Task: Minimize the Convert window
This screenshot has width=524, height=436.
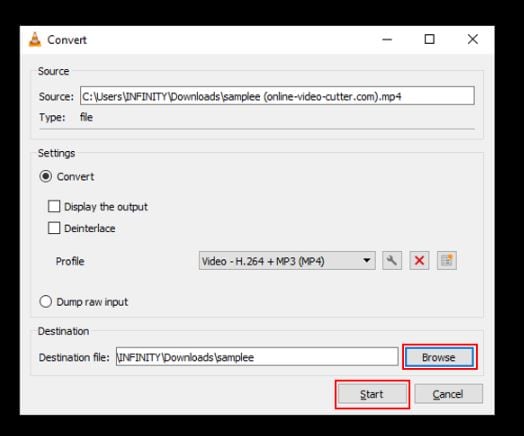Action: (x=387, y=39)
